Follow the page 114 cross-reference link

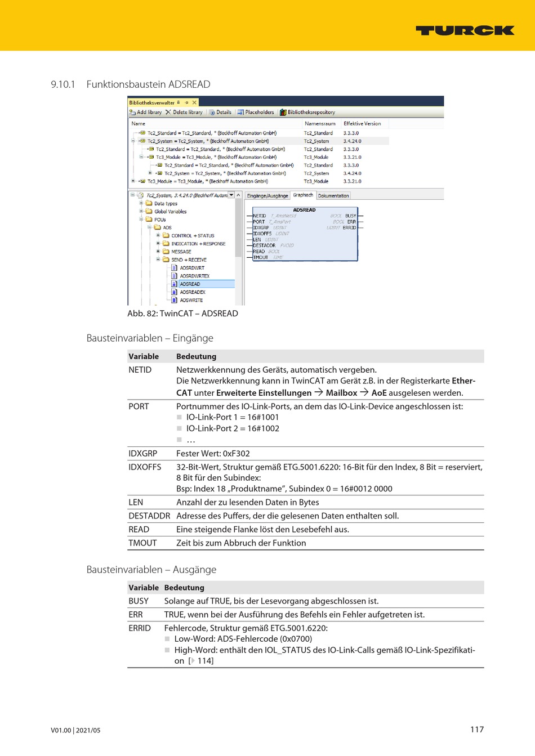[x=201, y=661]
